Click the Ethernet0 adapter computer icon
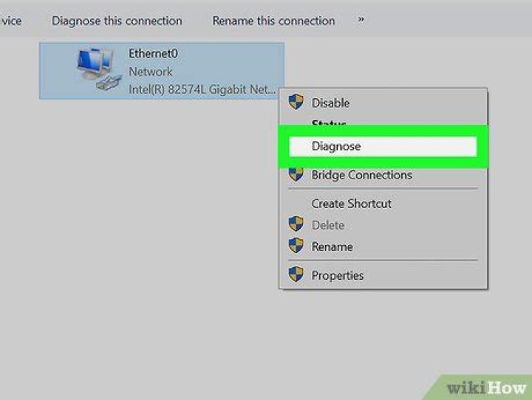The height and width of the screenshot is (400, 532). [98, 69]
